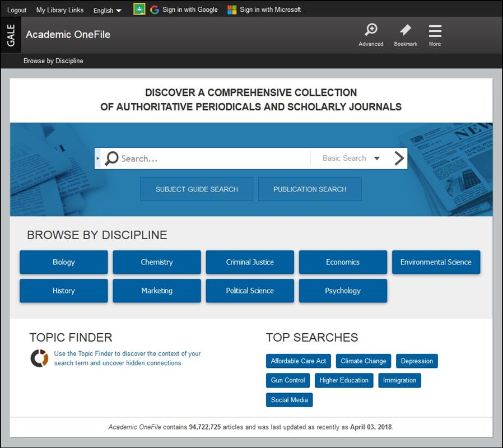Click the Topic Finder circular icon
This screenshot has height=448, width=503.
click(x=39, y=358)
